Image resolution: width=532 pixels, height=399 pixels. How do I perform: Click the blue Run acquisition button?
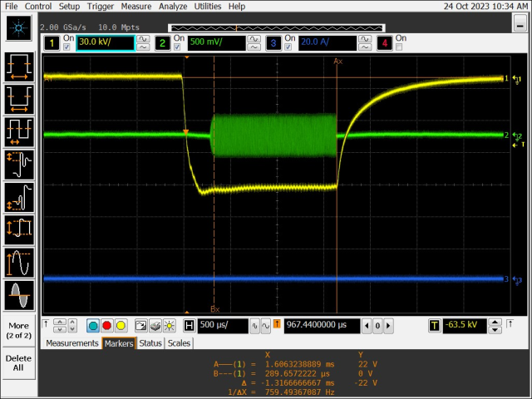click(94, 326)
